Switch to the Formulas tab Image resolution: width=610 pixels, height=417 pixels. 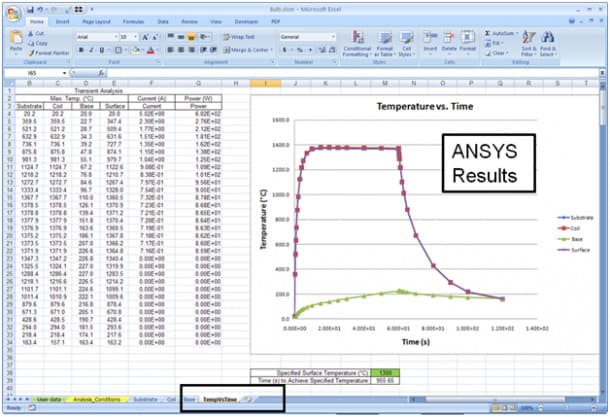(133, 22)
